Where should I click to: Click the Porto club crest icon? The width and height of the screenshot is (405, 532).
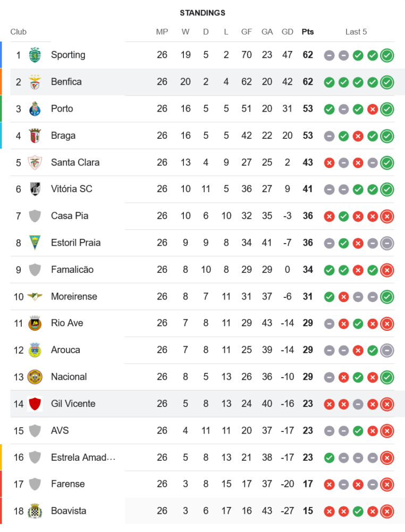[35, 109]
